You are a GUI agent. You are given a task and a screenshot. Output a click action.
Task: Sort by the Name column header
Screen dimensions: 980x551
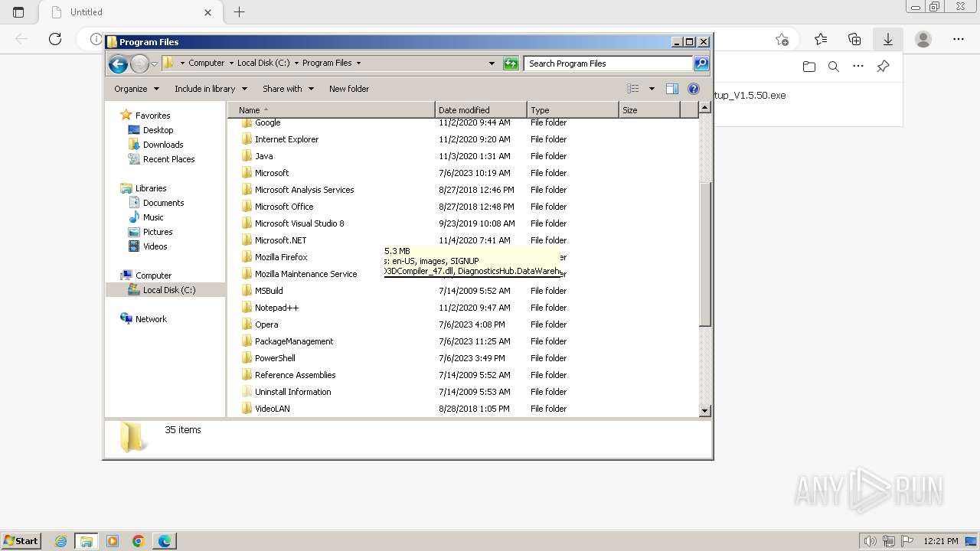tap(331, 110)
